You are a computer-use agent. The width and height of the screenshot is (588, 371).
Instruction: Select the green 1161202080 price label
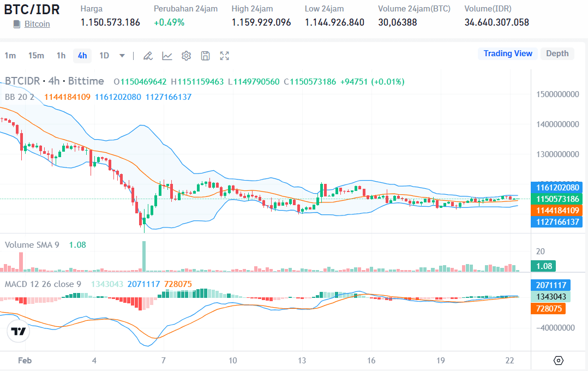coord(556,187)
